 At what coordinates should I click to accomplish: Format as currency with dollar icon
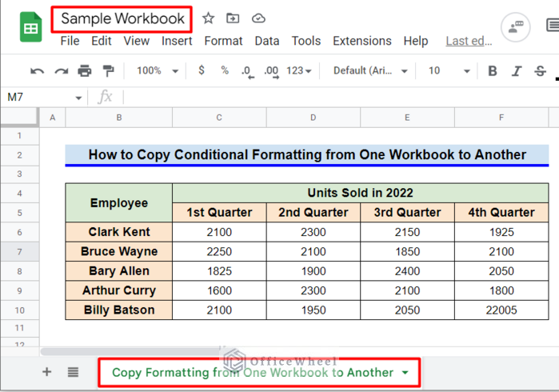tap(202, 70)
